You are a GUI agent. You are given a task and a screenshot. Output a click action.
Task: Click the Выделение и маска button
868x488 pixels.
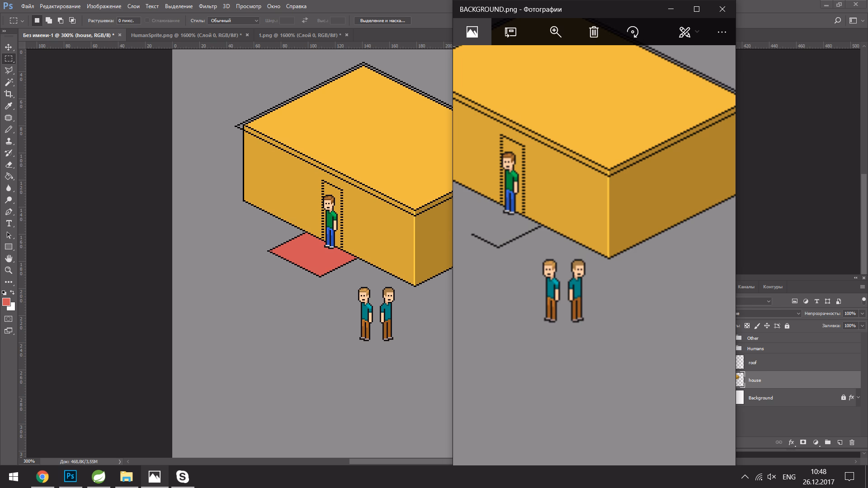pos(383,20)
